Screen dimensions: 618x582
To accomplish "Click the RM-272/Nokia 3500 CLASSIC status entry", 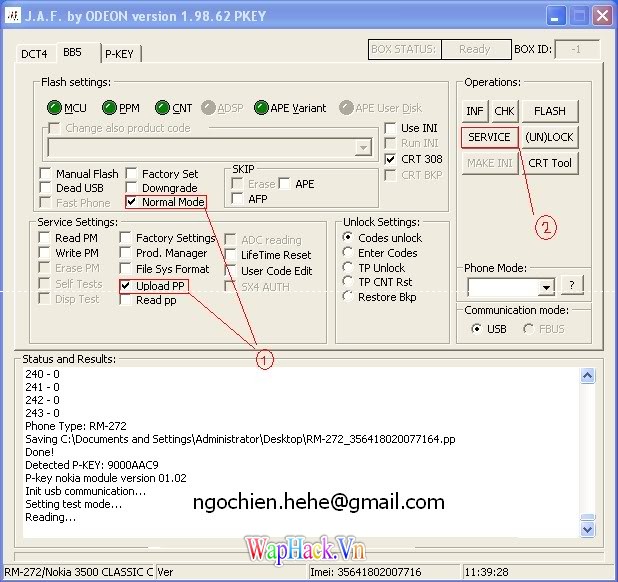I will tap(78, 572).
